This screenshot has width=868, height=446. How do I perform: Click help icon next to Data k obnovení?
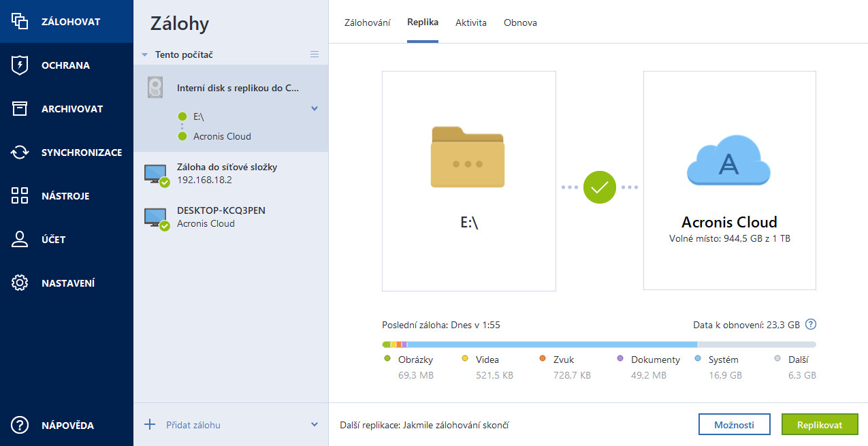[810, 325]
